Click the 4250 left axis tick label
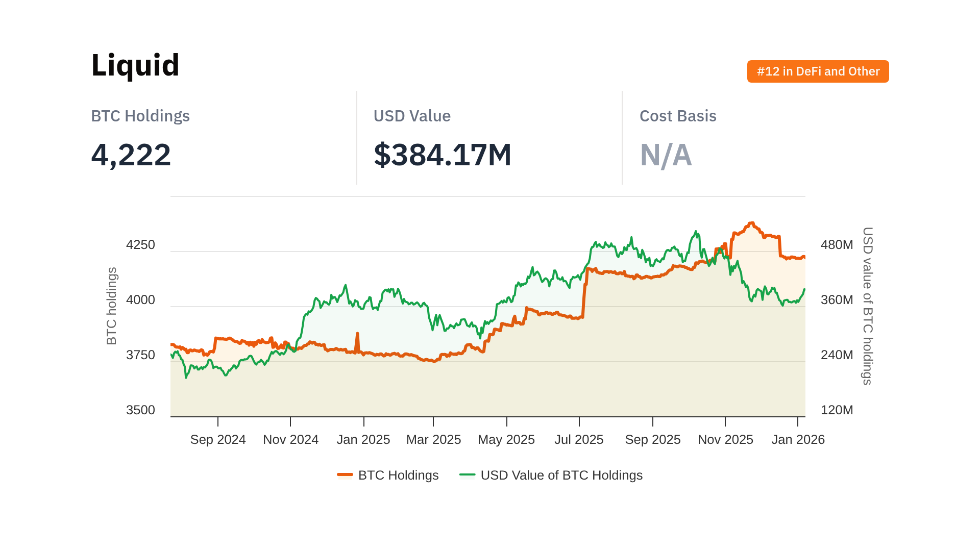 (x=140, y=245)
